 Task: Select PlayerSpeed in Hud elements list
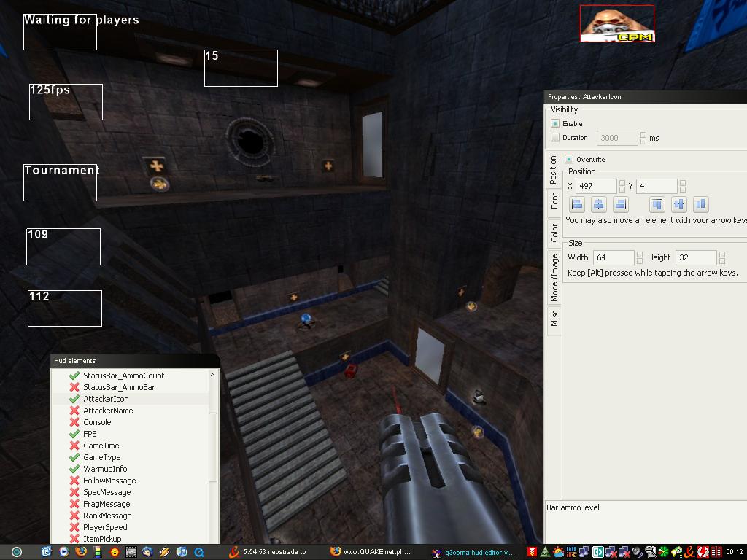(105, 527)
